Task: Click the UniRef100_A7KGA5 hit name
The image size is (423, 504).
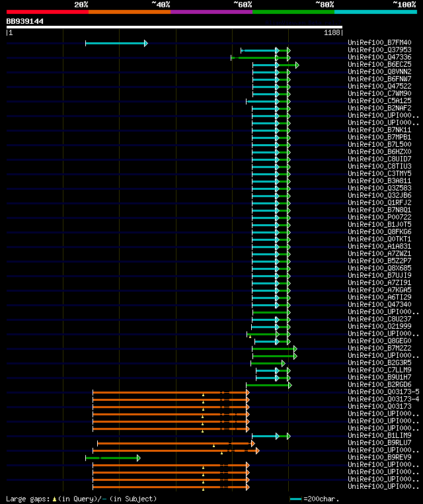Action: (379, 290)
